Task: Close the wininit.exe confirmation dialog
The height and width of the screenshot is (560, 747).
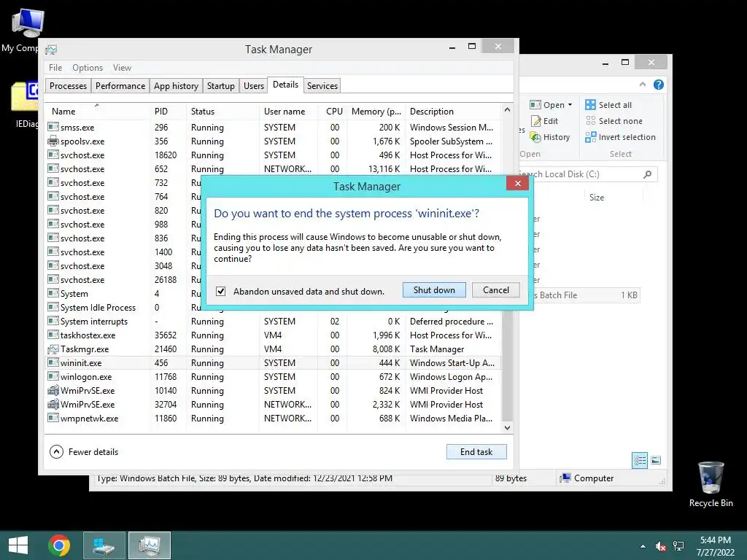Action: click(x=517, y=183)
